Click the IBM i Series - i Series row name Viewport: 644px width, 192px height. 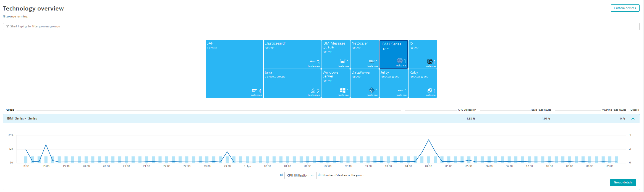pyautogui.click(x=22, y=118)
